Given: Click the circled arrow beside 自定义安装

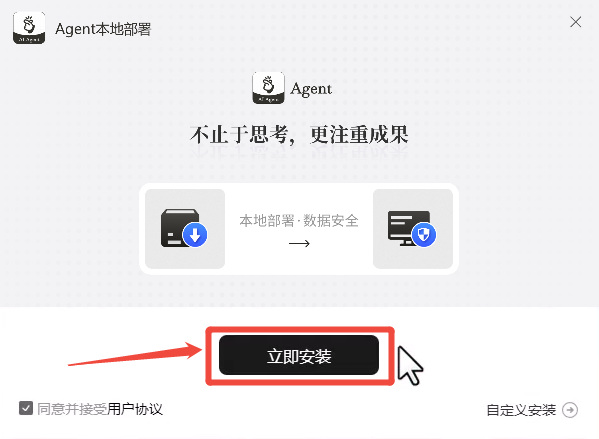Looking at the screenshot, I should tap(570, 410).
